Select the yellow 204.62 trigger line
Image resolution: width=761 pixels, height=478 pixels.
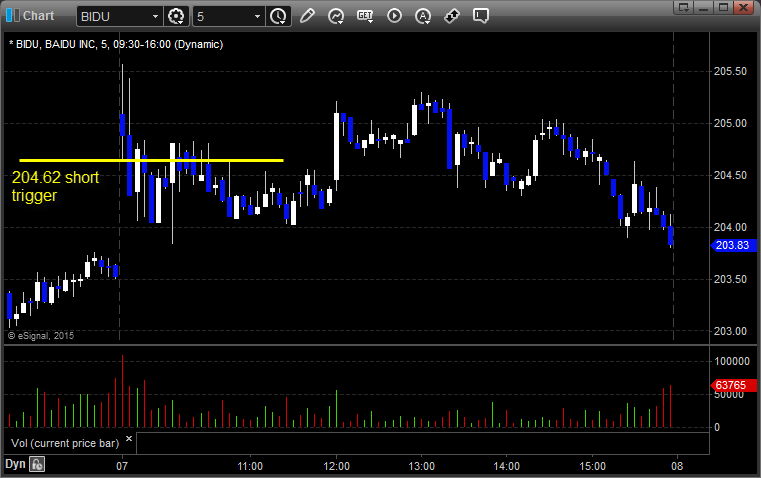pyautogui.click(x=151, y=160)
